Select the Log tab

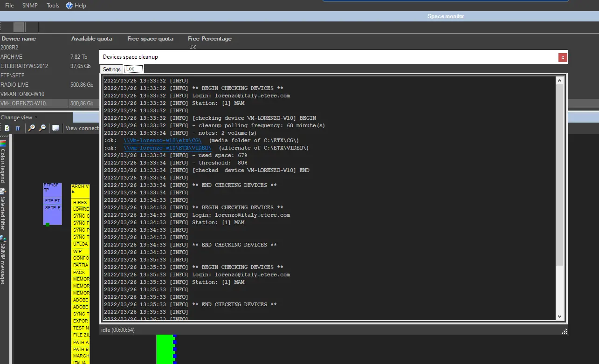pyautogui.click(x=131, y=69)
